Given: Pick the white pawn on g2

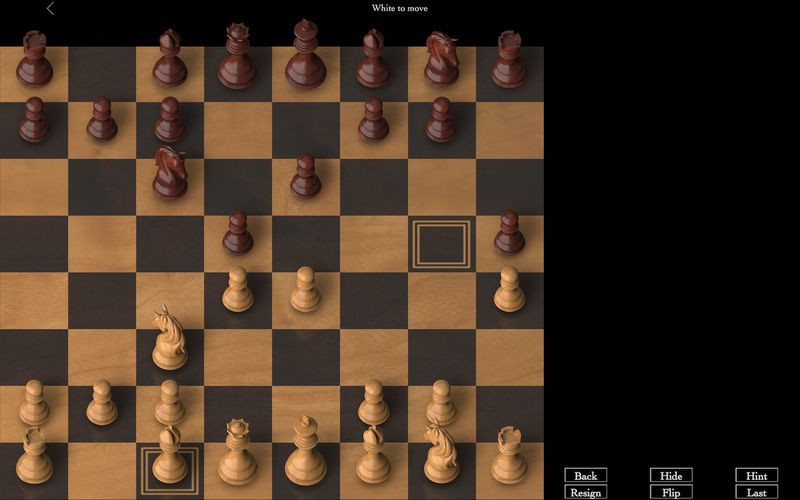Looking at the screenshot, I should (x=441, y=402).
